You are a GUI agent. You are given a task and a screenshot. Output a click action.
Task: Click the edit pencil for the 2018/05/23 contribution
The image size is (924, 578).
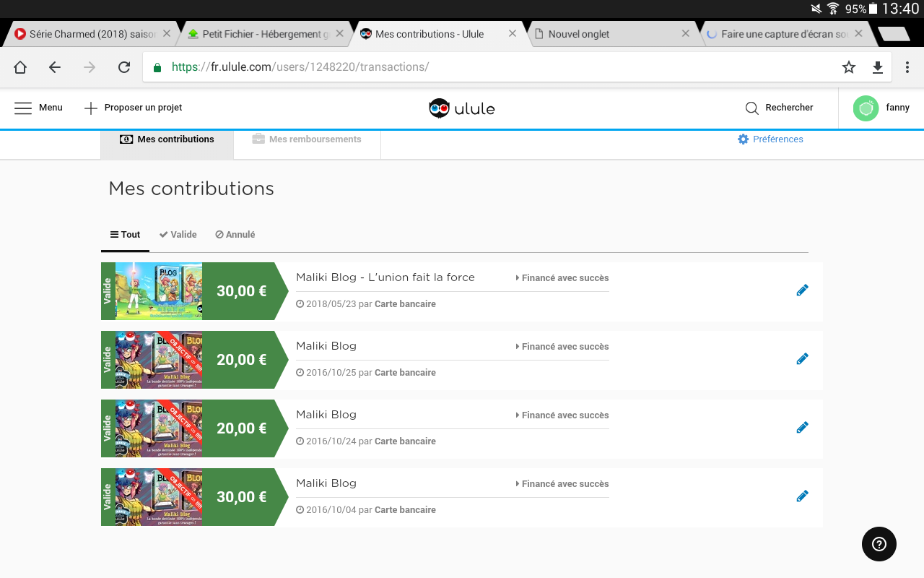802,290
